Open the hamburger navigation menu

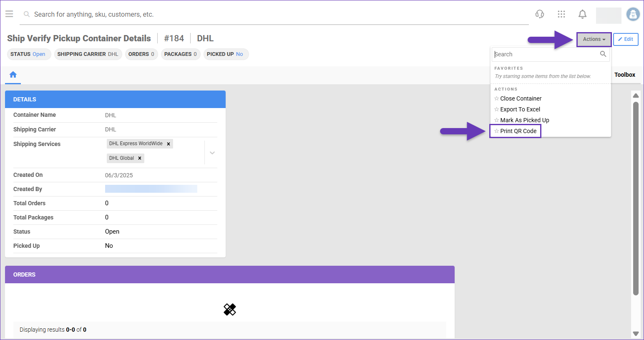coord(9,14)
